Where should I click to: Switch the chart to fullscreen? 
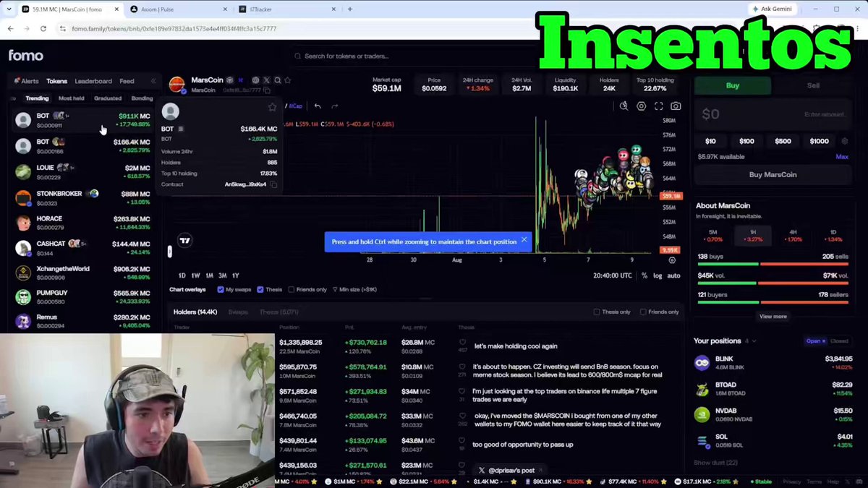point(658,106)
